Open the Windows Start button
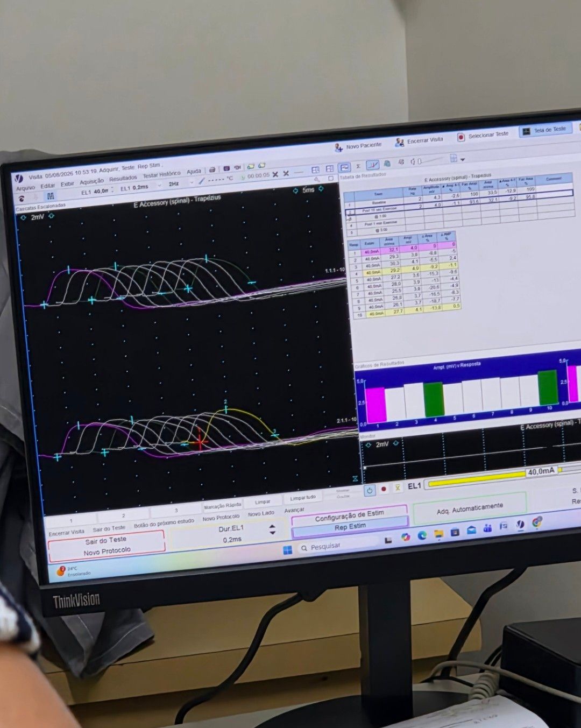The image size is (581, 728). tap(288, 549)
